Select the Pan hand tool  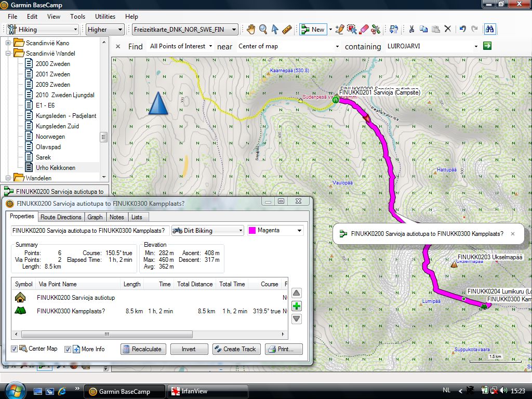tap(251, 30)
